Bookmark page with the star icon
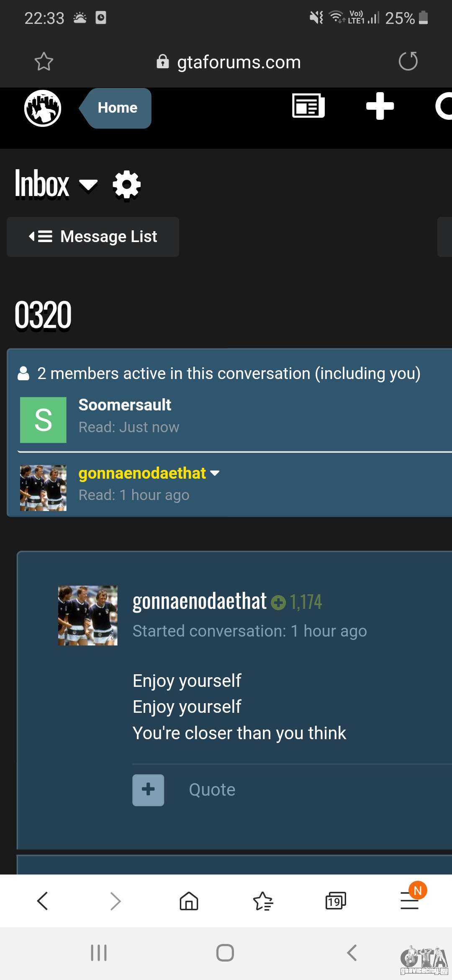 44,62
